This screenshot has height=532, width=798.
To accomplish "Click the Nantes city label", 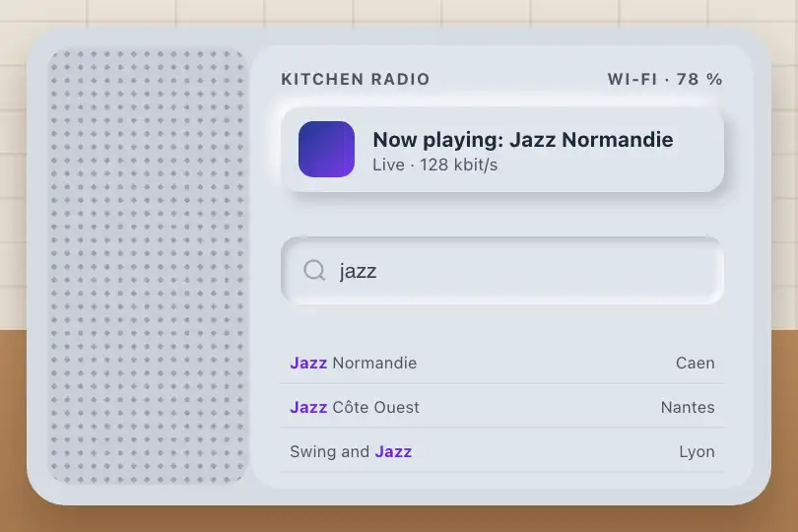I will click(688, 407).
